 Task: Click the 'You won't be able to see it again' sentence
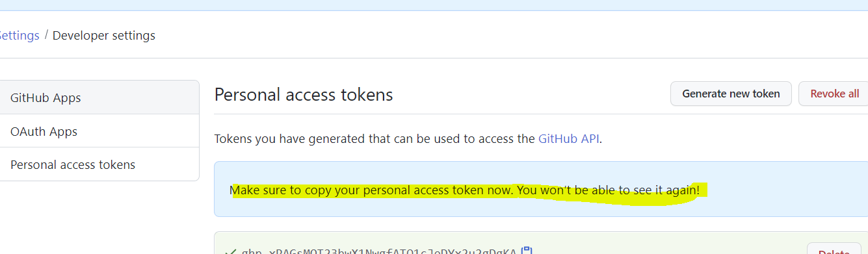(610, 190)
